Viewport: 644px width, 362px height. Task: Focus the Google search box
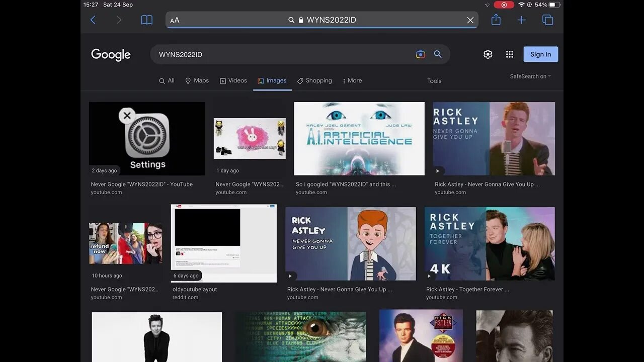pos(300,54)
